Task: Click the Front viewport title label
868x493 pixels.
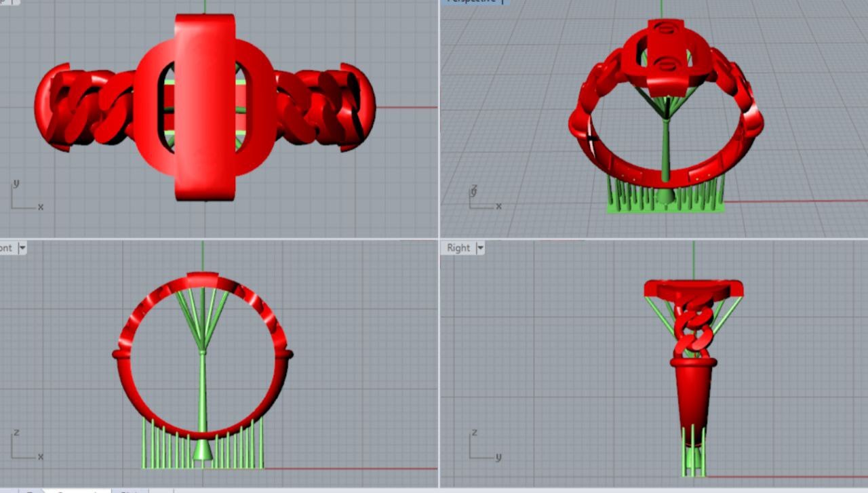Action: pos(6,248)
